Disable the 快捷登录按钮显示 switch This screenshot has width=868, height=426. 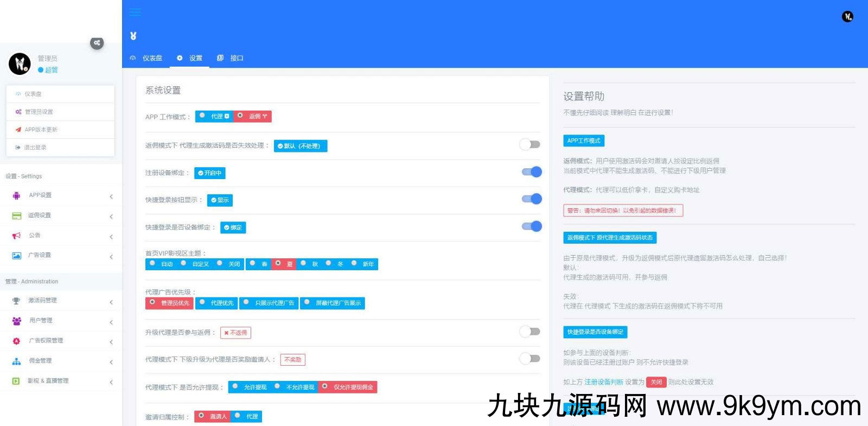pos(531,199)
